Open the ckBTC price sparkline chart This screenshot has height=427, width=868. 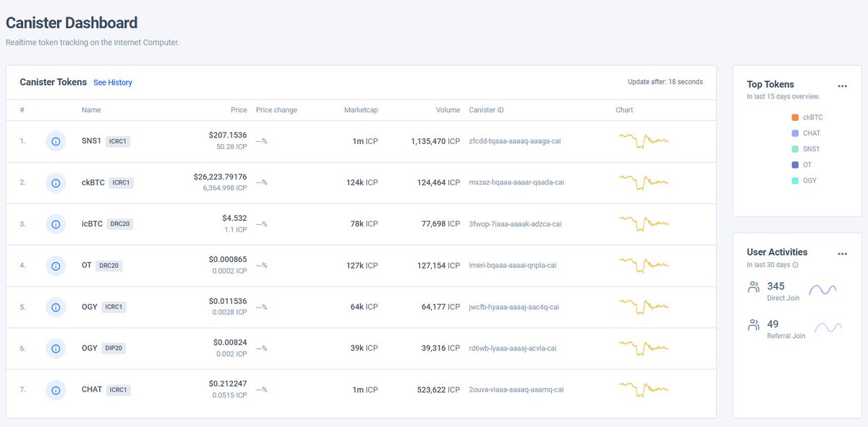click(644, 182)
